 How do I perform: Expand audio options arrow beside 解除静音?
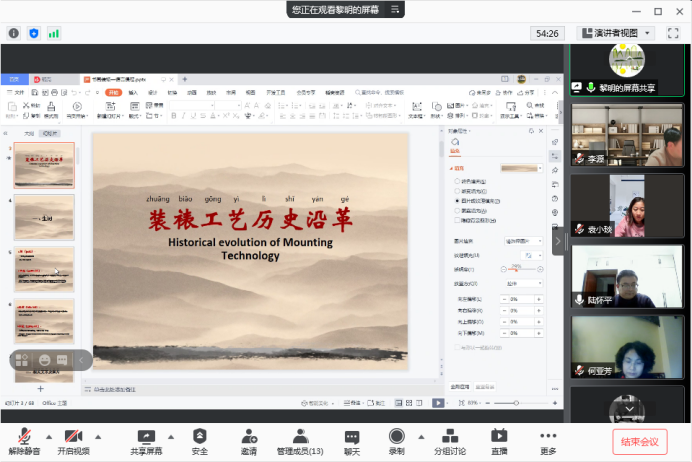(49, 437)
